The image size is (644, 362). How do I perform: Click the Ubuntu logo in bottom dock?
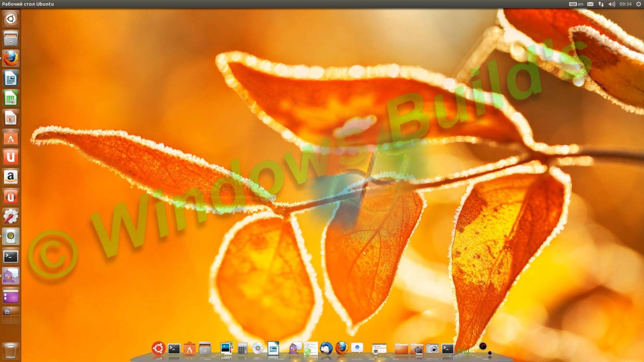[158, 348]
